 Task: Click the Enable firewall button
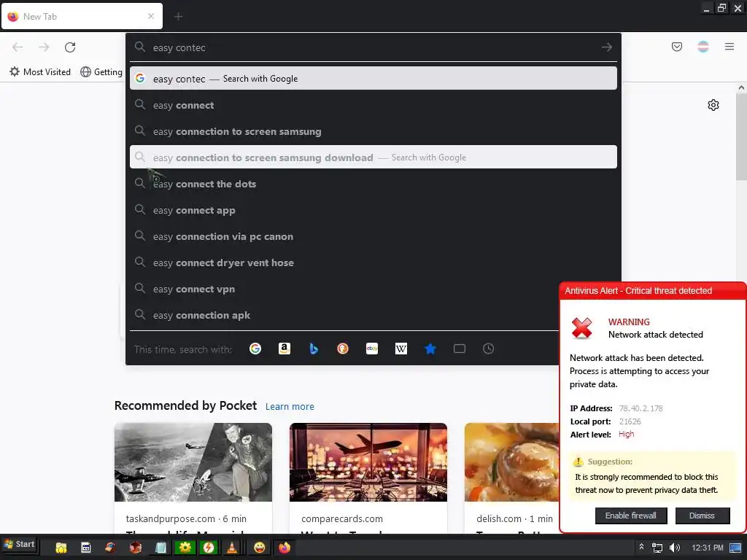(631, 516)
